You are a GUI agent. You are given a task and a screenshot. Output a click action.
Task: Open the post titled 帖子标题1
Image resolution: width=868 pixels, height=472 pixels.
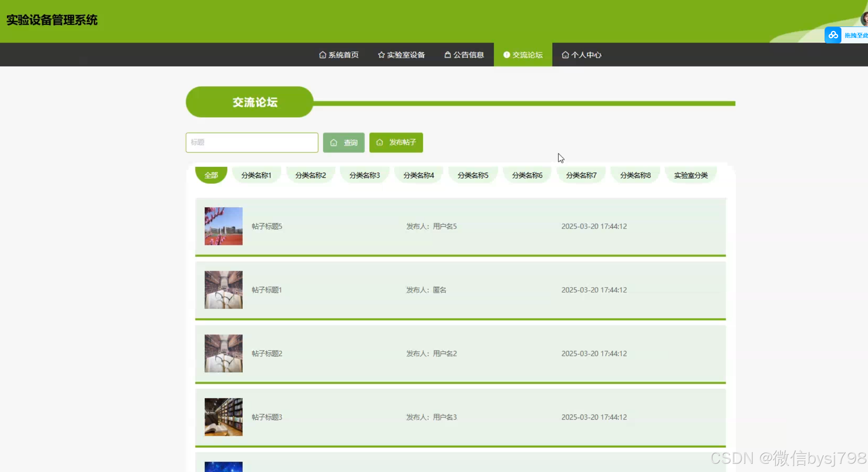267,290
